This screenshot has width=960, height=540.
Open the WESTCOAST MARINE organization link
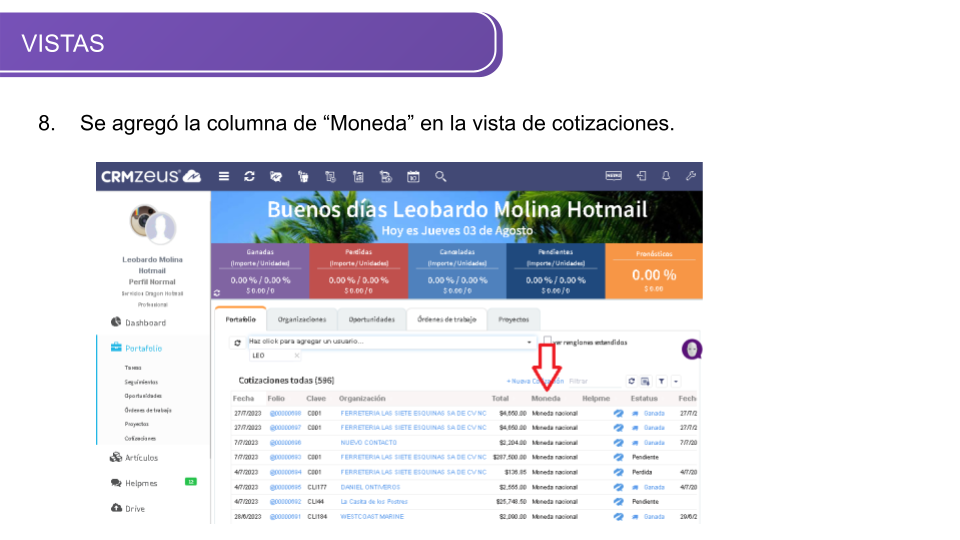[x=372, y=516]
